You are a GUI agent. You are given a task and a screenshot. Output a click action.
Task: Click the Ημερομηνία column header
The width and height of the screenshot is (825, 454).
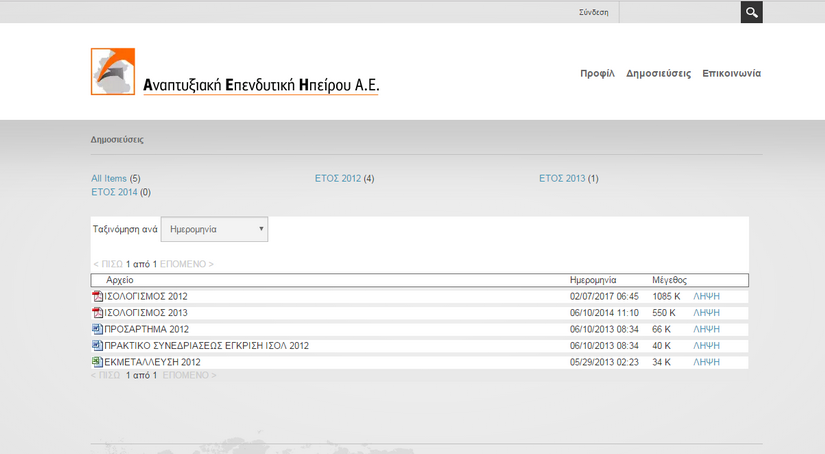pos(592,280)
